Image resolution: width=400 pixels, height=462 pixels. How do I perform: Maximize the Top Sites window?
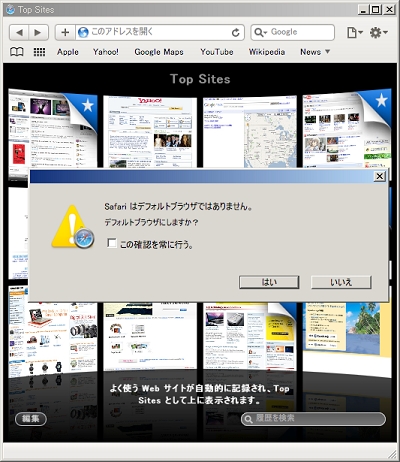376,10
